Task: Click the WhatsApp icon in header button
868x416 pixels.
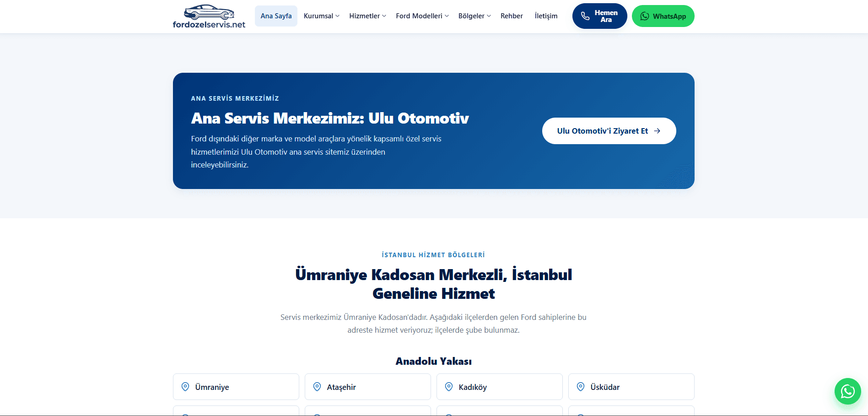Action: tap(645, 16)
